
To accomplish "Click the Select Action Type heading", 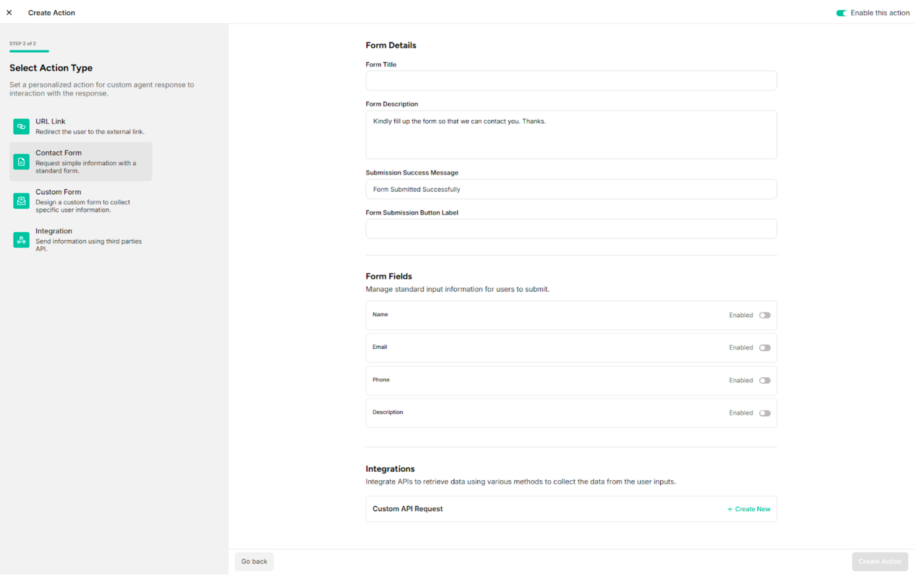I will pyautogui.click(x=51, y=68).
